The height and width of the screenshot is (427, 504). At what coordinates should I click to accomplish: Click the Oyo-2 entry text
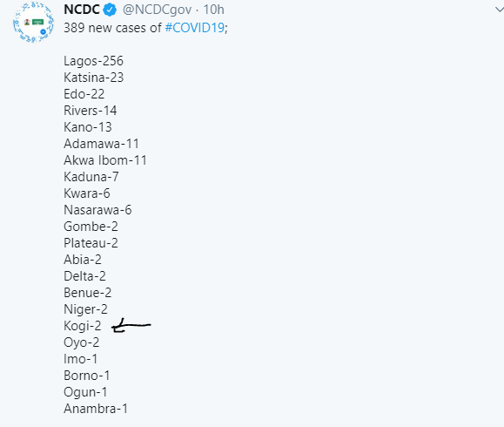click(82, 342)
